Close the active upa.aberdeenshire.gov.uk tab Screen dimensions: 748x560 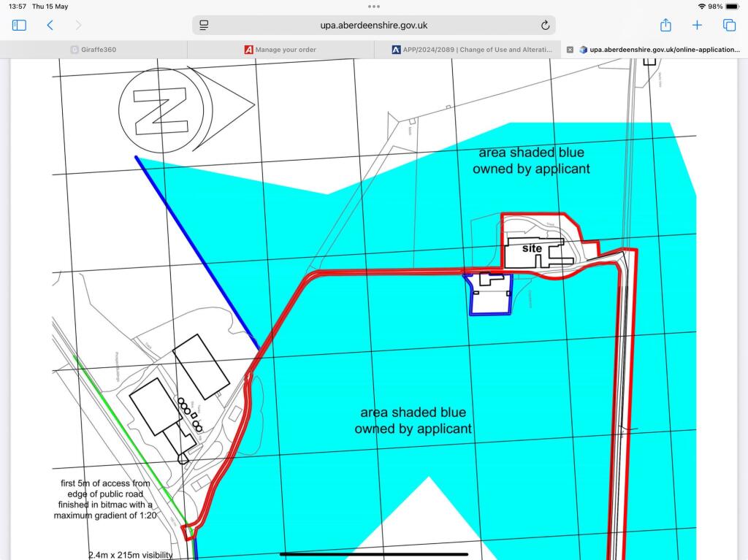570,49
